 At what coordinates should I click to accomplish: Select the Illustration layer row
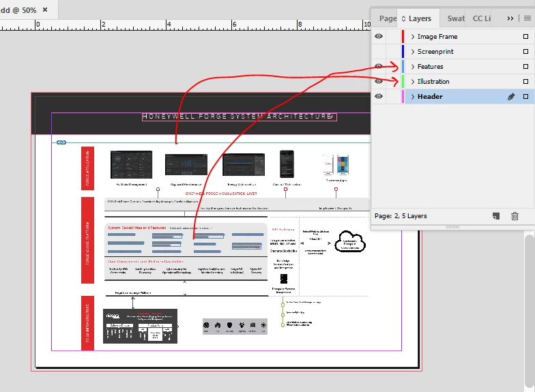(453, 82)
